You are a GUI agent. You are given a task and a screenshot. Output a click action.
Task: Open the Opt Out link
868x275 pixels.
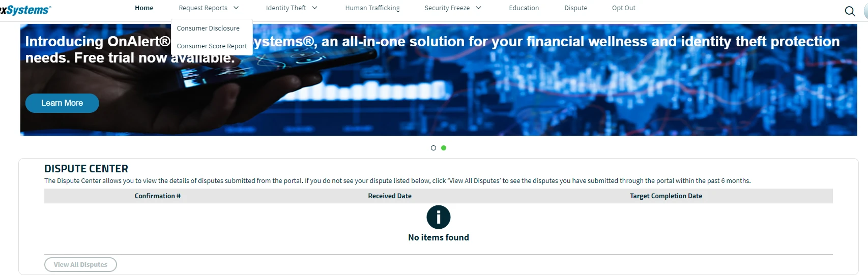coord(624,8)
